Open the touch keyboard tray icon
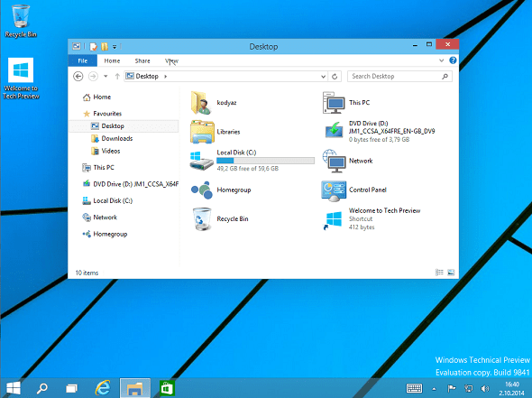Screen dimensions: 532x398 coord(414,388)
